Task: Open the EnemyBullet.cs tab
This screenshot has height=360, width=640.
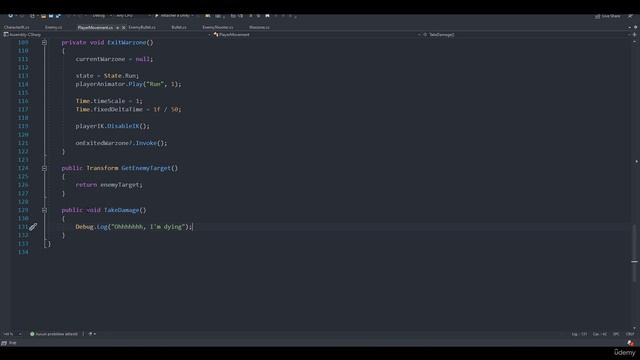Action: point(142,27)
